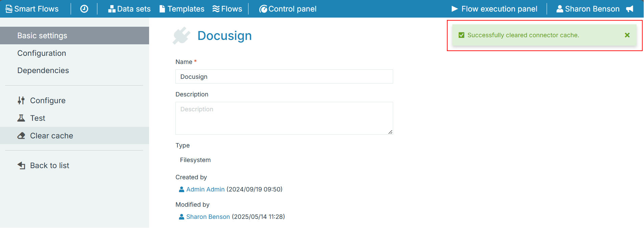Click the Name input field
The width and height of the screenshot is (644, 228).
tap(284, 76)
